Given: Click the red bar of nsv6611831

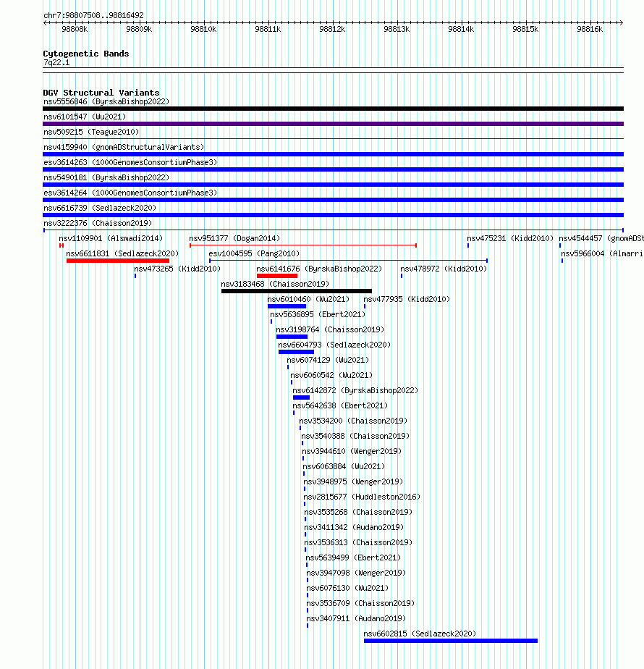Looking at the screenshot, I should click(x=118, y=261).
